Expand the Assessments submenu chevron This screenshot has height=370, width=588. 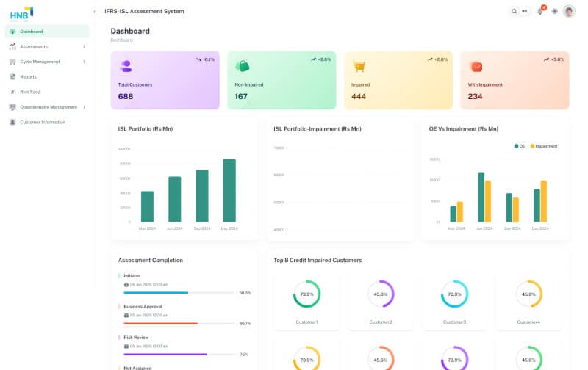(x=84, y=46)
